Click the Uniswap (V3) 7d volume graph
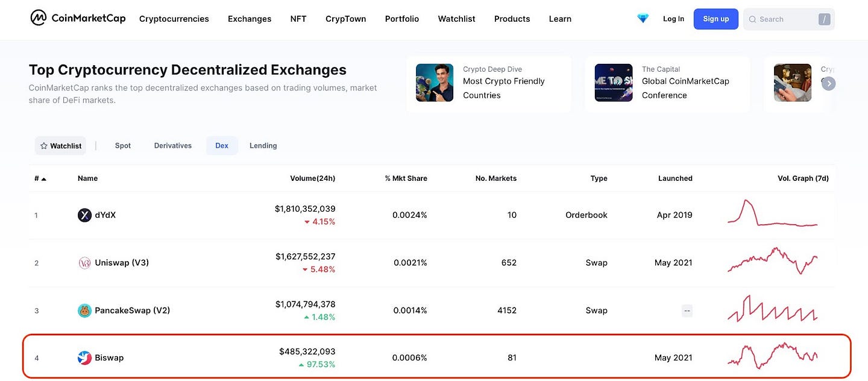 coord(773,260)
